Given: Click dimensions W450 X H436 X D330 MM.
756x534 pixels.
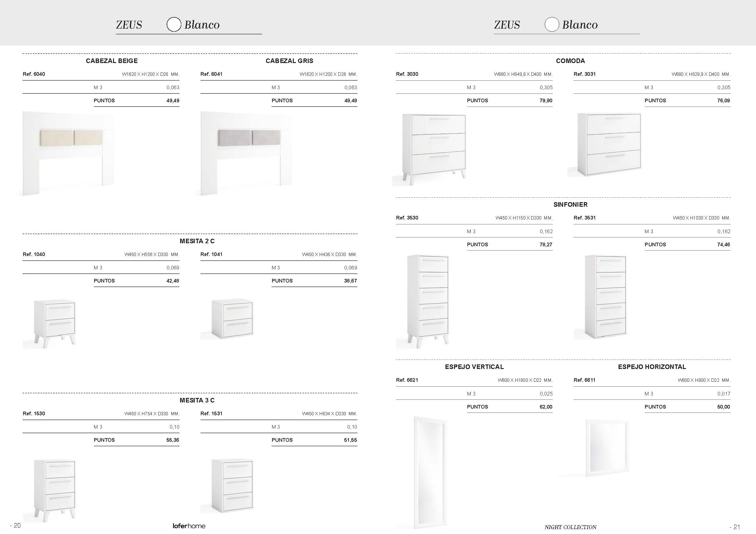Looking at the screenshot, I should 330,255.
